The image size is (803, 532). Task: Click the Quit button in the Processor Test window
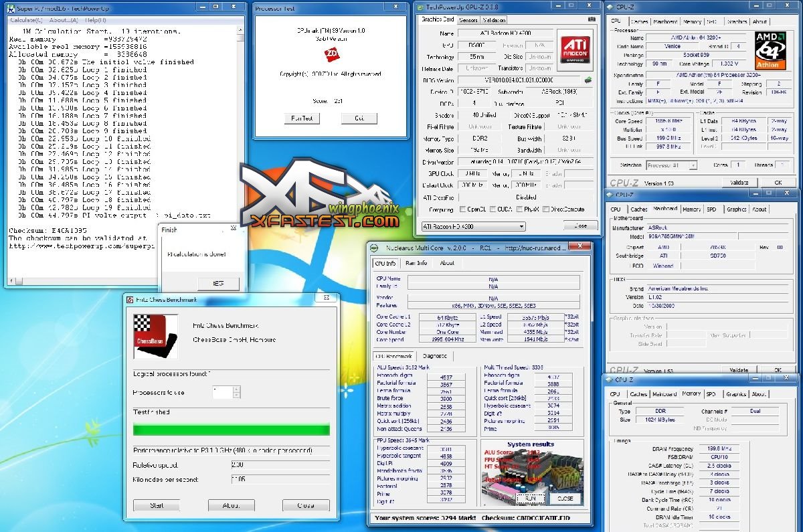click(359, 118)
